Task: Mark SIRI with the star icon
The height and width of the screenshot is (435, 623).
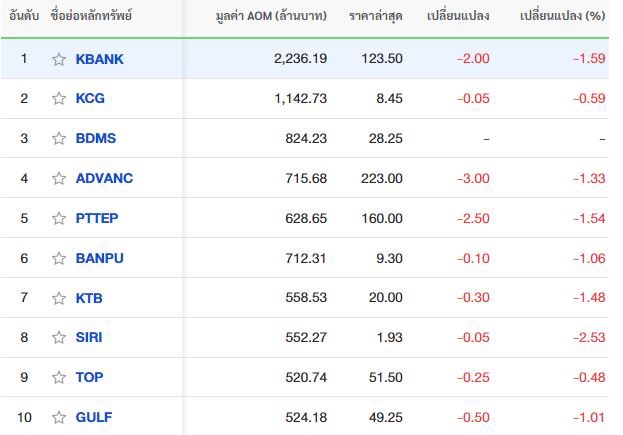Action: (x=59, y=337)
